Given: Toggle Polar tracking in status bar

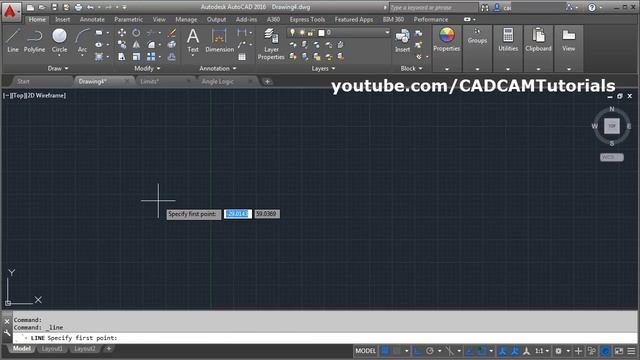Looking at the screenshot, I should tap(430, 351).
